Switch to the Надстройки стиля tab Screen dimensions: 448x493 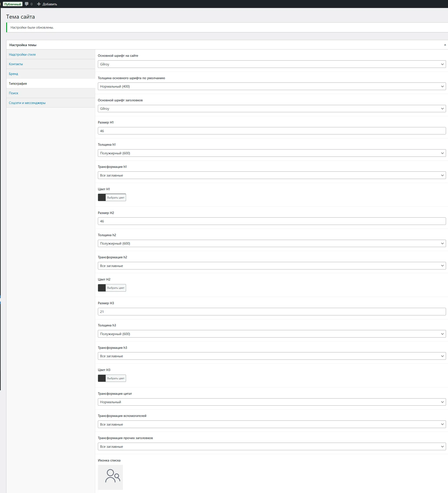click(22, 55)
